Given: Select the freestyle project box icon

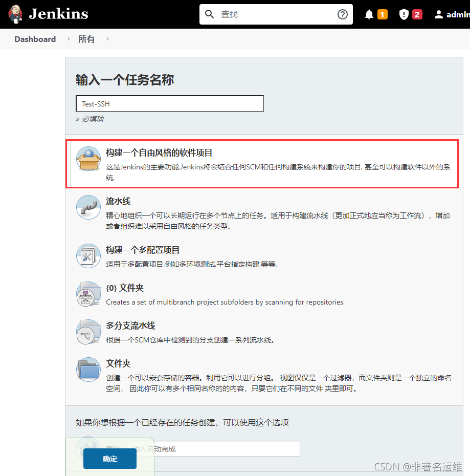Looking at the screenshot, I should coord(88,159).
